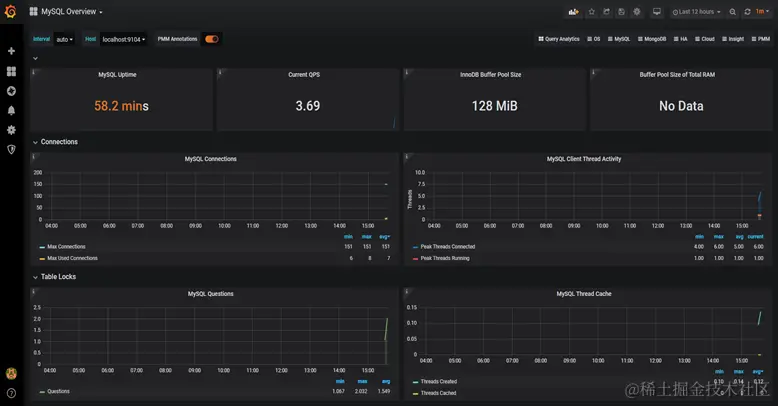Screen dimensions: 778x406
Task: Click the Share dashboard icon
Action: click(x=606, y=12)
